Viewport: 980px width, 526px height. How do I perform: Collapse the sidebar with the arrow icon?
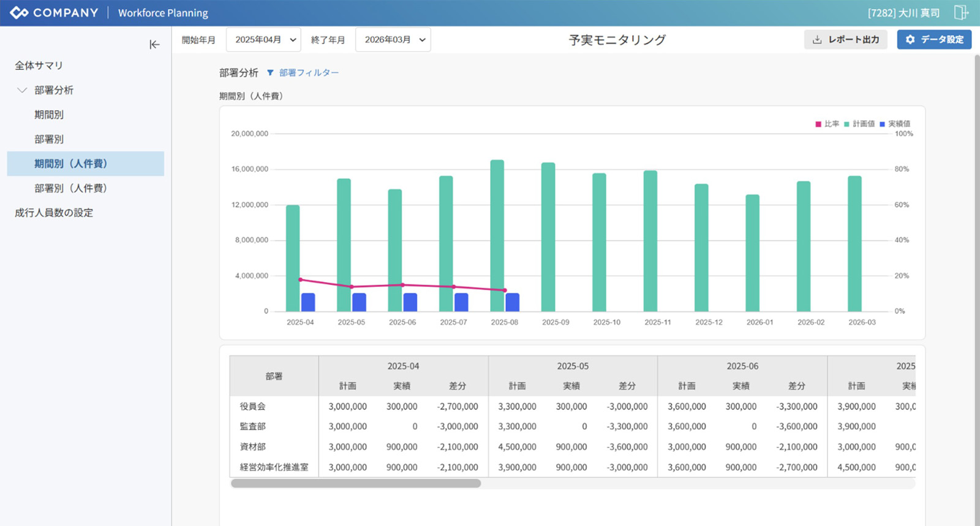click(154, 44)
